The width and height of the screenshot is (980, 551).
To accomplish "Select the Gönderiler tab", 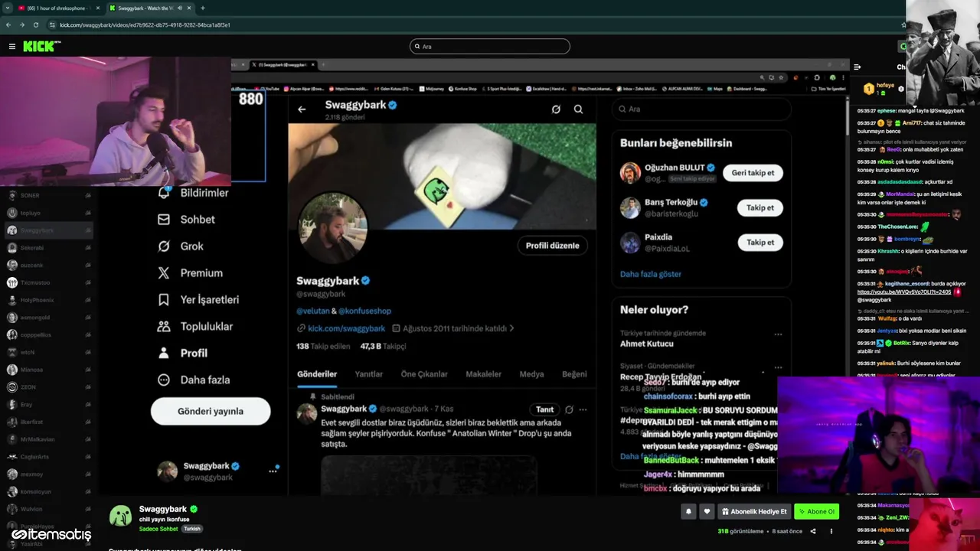I will [317, 374].
